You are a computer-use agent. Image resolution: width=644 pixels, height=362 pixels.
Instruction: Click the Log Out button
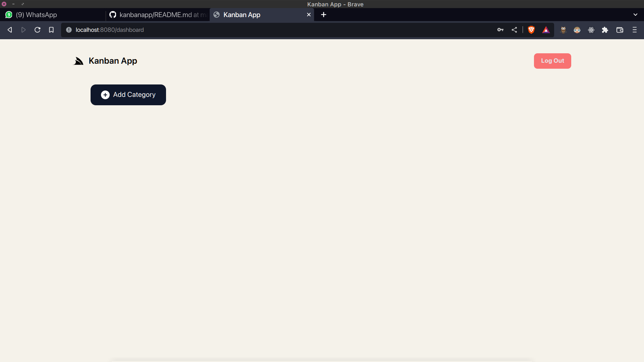(x=552, y=61)
